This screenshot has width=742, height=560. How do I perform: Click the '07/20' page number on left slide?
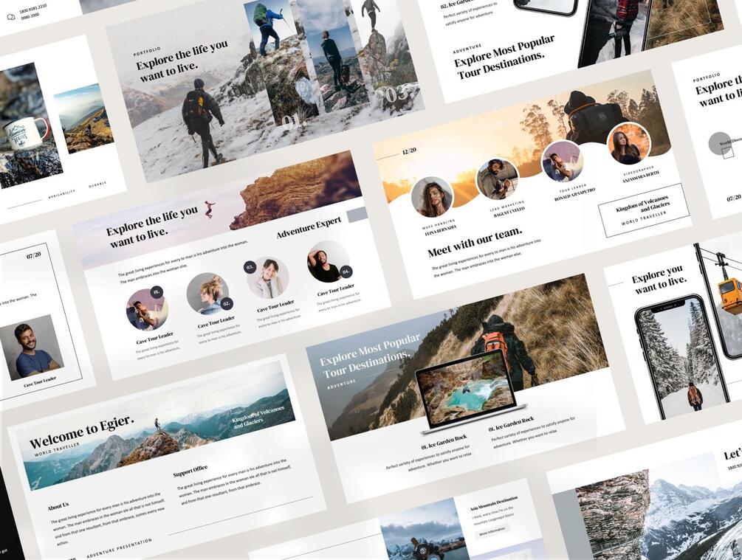tap(34, 255)
